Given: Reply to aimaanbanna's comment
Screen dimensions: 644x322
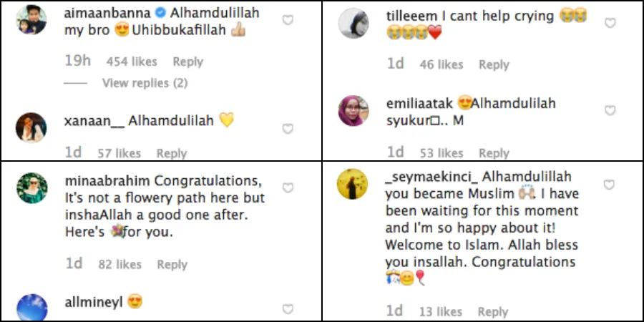Looking at the screenshot, I should click(x=187, y=62).
